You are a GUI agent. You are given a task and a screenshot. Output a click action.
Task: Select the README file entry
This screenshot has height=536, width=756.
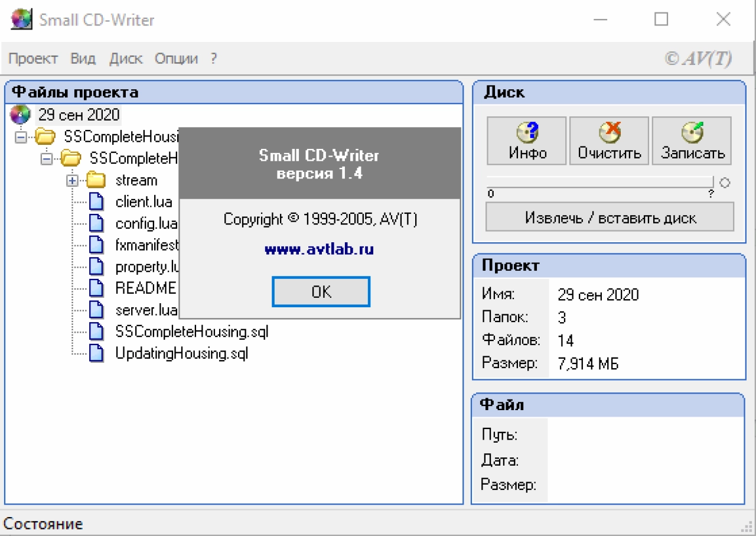[146, 288]
